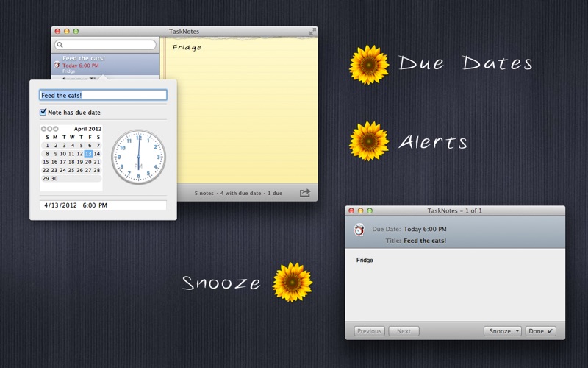The height and width of the screenshot is (368, 588).
Task: Open the Snooze dropdown in alert window
Action: point(503,330)
